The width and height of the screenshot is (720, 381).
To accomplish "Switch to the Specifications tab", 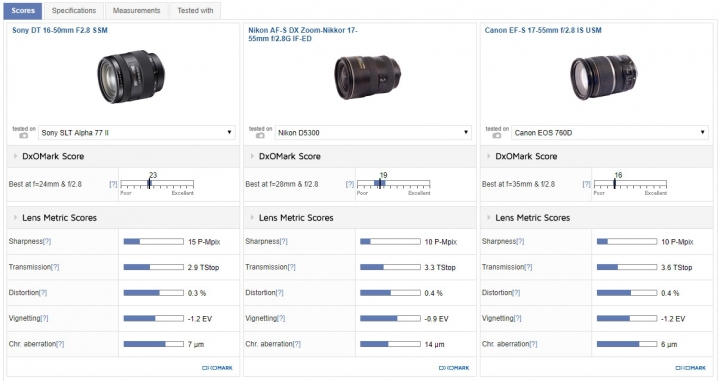I will pos(74,11).
